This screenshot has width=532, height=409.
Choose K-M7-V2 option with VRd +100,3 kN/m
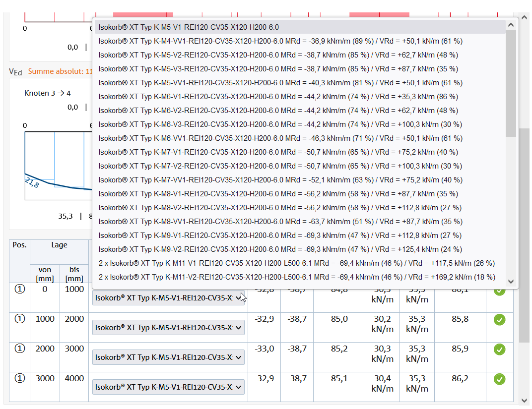(x=300, y=166)
